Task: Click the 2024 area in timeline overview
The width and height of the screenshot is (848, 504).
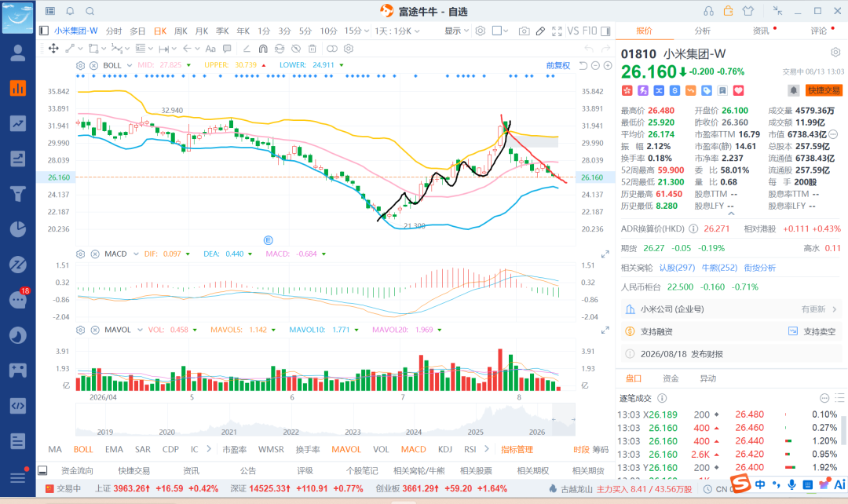Action: click(x=414, y=432)
